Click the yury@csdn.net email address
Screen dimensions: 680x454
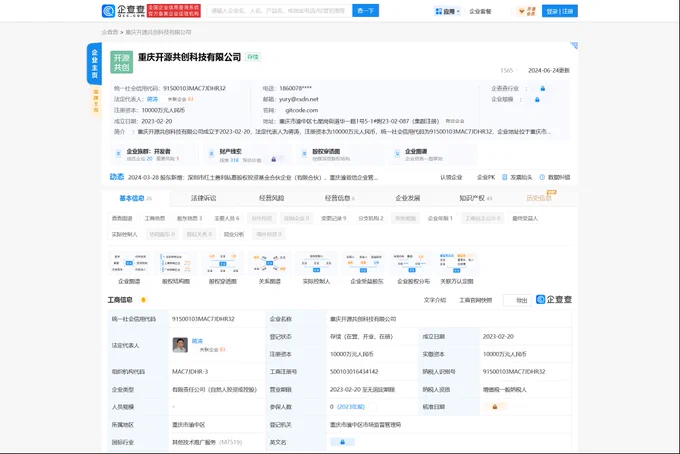[x=298, y=99]
